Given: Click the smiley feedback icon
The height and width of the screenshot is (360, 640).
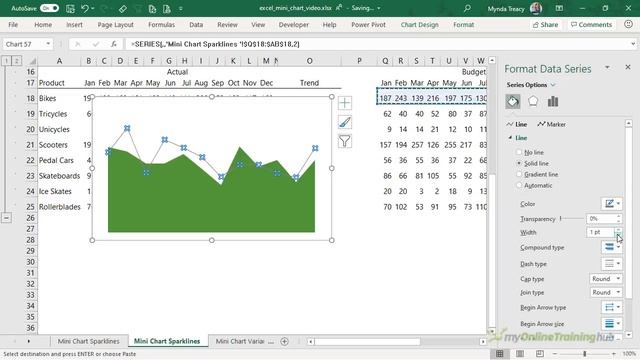Looking at the screenshot, I should 629,24.
